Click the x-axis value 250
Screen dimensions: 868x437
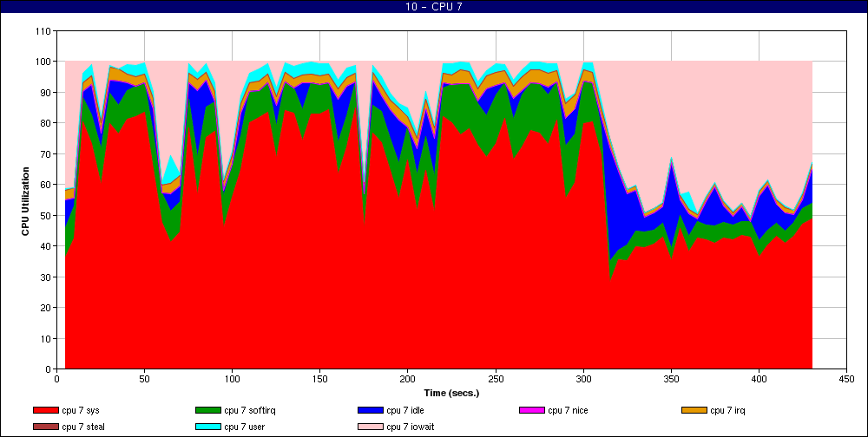click(496, 380)
